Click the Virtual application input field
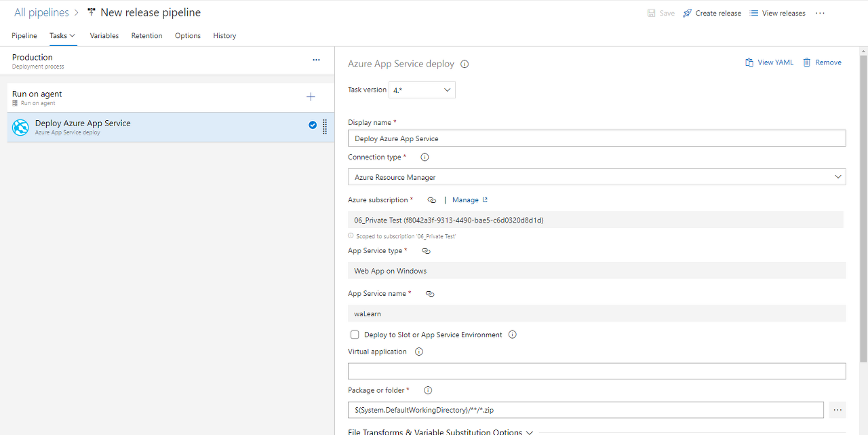Screen dimensions: 868x435 point(597,371)
